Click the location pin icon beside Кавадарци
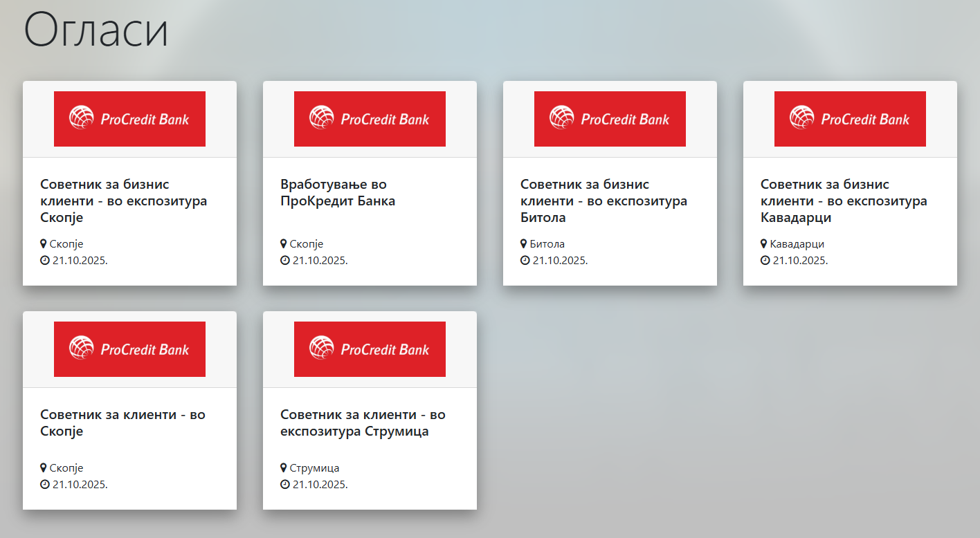This screenshot has width=980, height=538. pyautogui.click(x=763, y=244)
